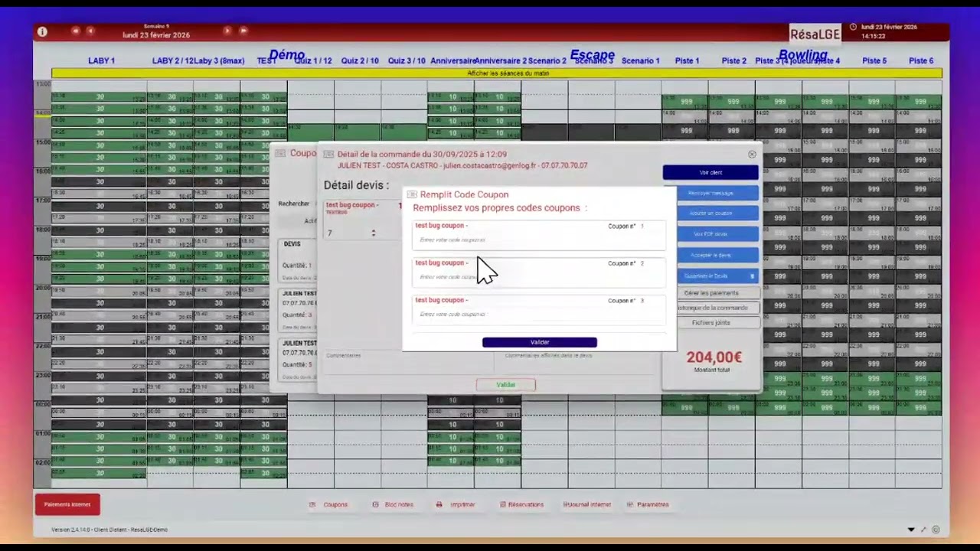Click the down-triangle icon in status bar
This screenshot has width=980, height=551.
pyautogui.click(x=911, y=530)
